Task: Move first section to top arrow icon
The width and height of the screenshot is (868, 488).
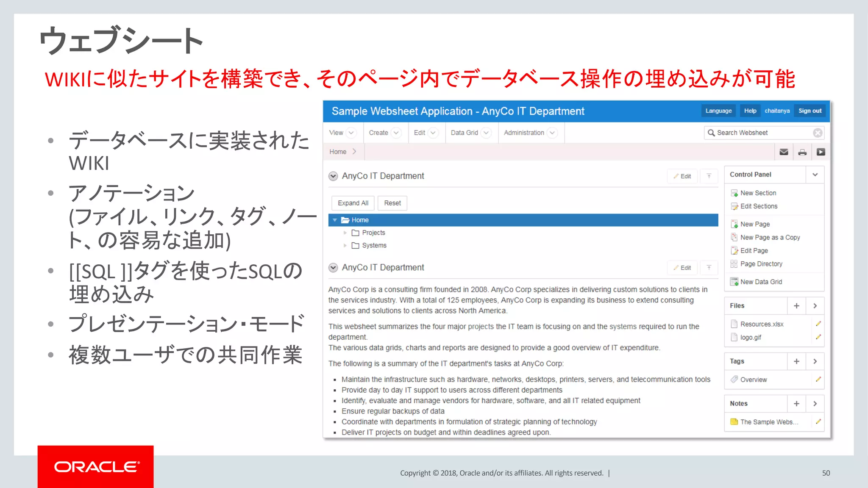Action: pos(709,176)
